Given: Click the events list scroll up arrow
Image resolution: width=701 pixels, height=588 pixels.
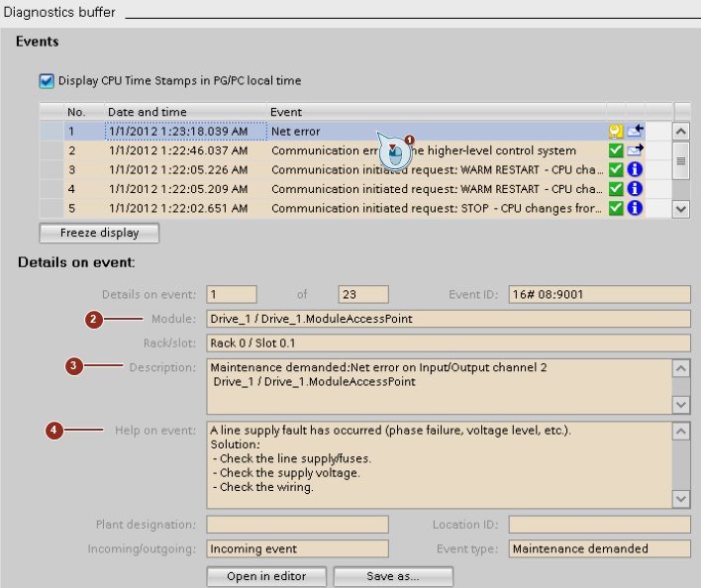Looking at the screenshot, I should [681, 132].
